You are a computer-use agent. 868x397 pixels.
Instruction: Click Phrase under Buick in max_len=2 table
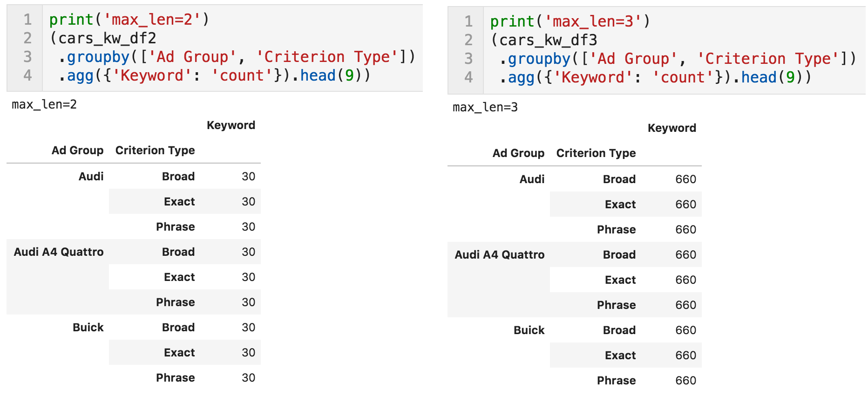tap(176, 378)
